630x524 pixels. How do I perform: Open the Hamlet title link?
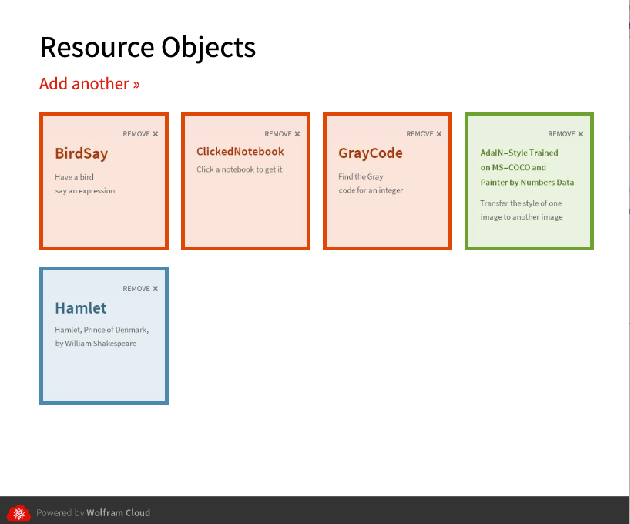point(80,308)
